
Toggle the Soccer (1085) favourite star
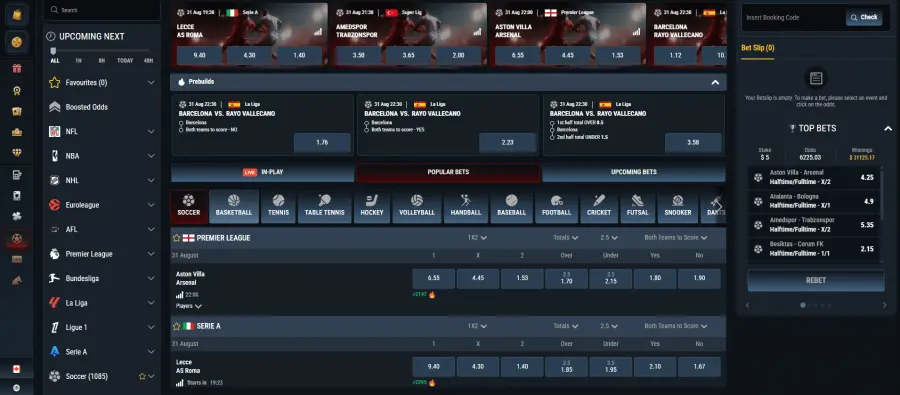pyautogui.click(x=142, y=377)
